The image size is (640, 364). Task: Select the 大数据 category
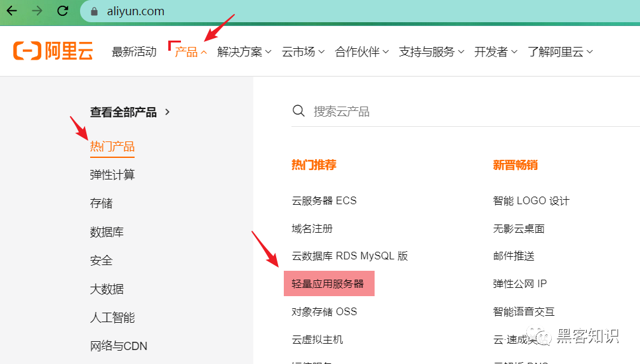(107, 289)
